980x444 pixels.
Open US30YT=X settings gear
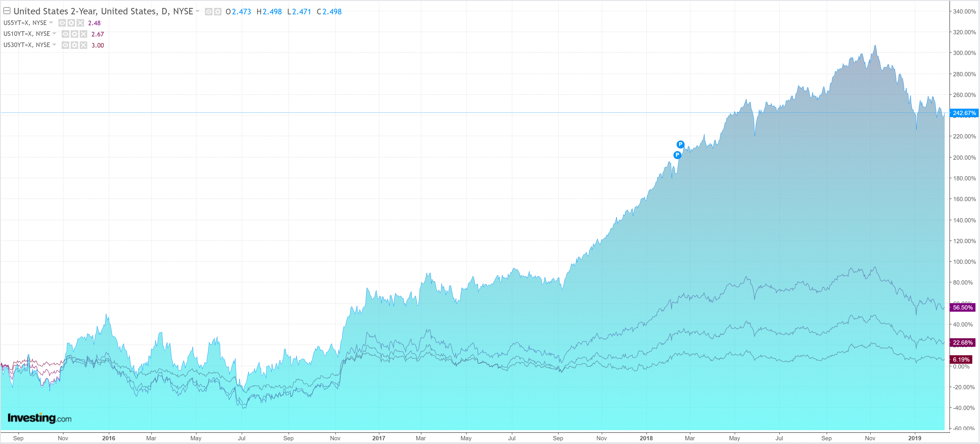pos(74,45)
